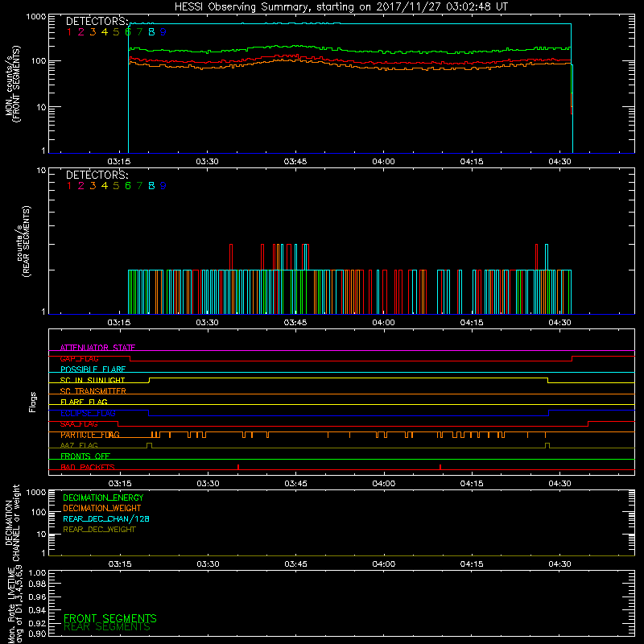Click the FRONT SEGMENTS livetime legend

point(110,618)
